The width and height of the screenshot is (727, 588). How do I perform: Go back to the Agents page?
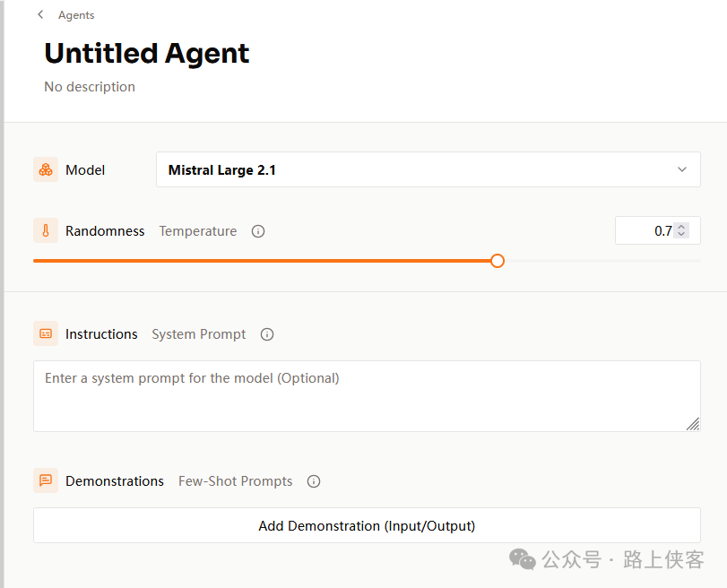[75, 14]
